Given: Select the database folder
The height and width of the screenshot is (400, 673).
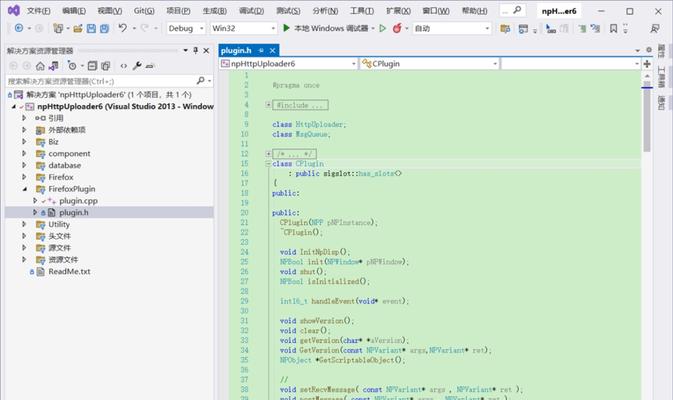Looking at the screenshot, I should tap(64, 165).
